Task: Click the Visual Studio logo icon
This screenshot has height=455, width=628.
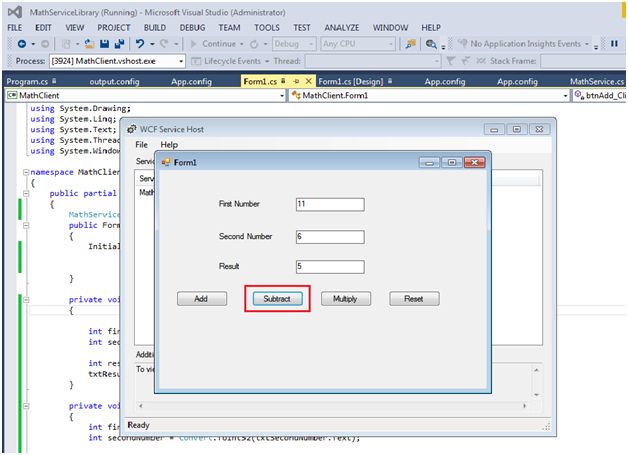Action: [x=15, y=12]
